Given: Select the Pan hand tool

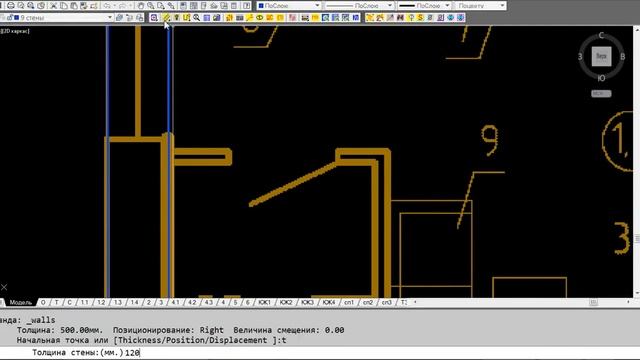Looking at the screenshot, I should click(141, 6).
